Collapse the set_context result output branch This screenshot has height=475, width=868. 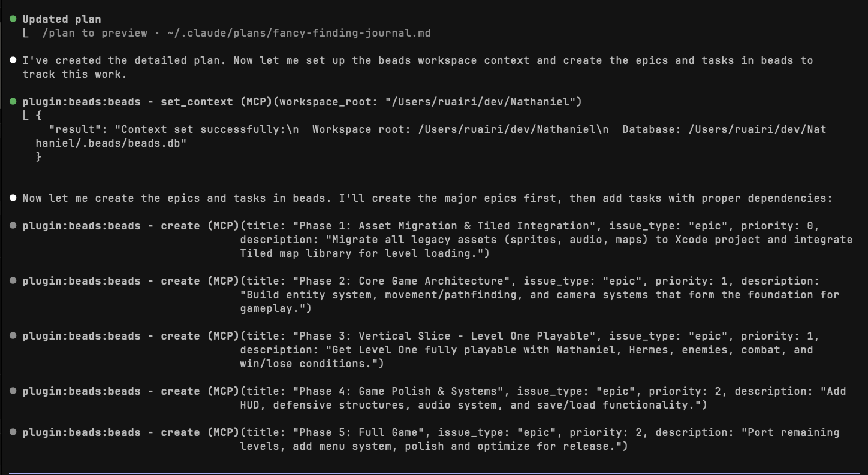(x=25, y=116)
